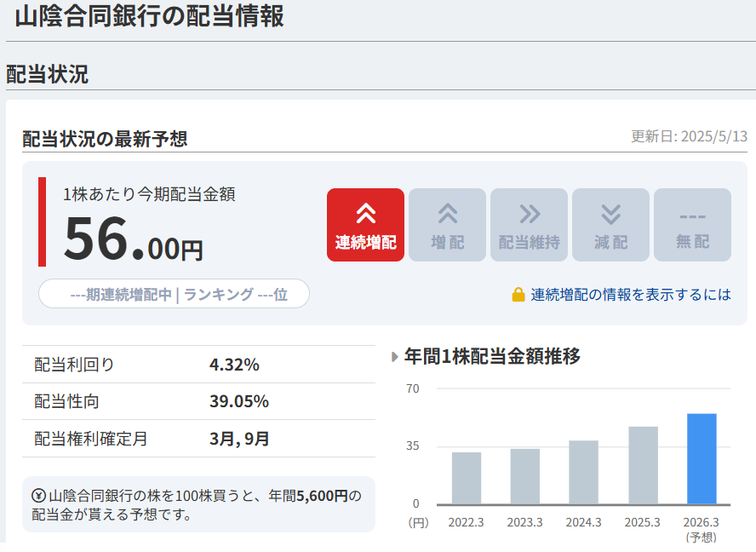Click the yen circle icon in note
This screenshot has width=756, height=552.
(38, 496)
